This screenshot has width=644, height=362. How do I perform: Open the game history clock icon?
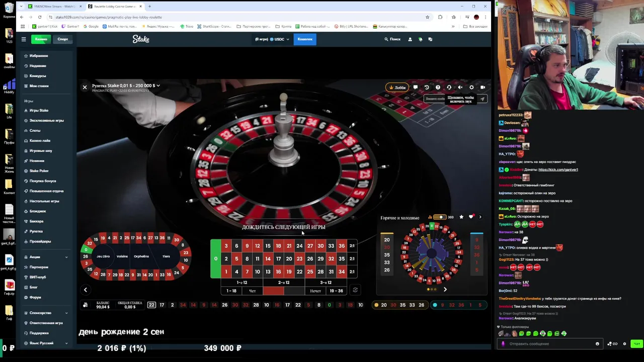[x=427, y=87]
